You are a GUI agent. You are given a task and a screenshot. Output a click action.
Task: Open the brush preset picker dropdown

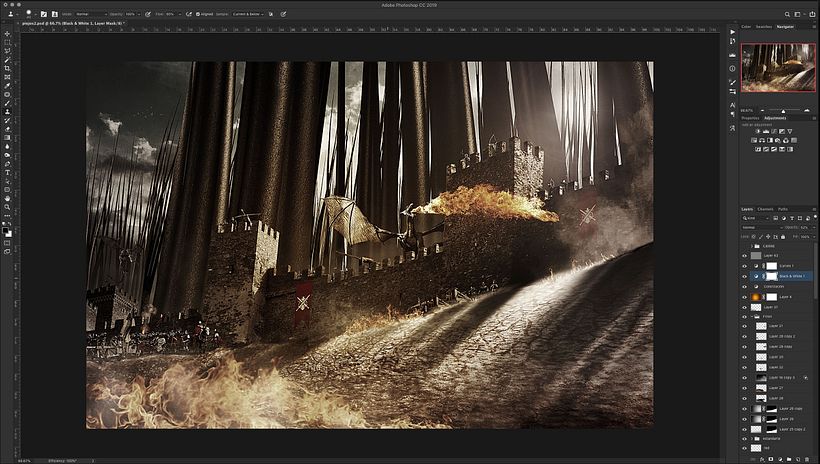[x=35, y=14]
